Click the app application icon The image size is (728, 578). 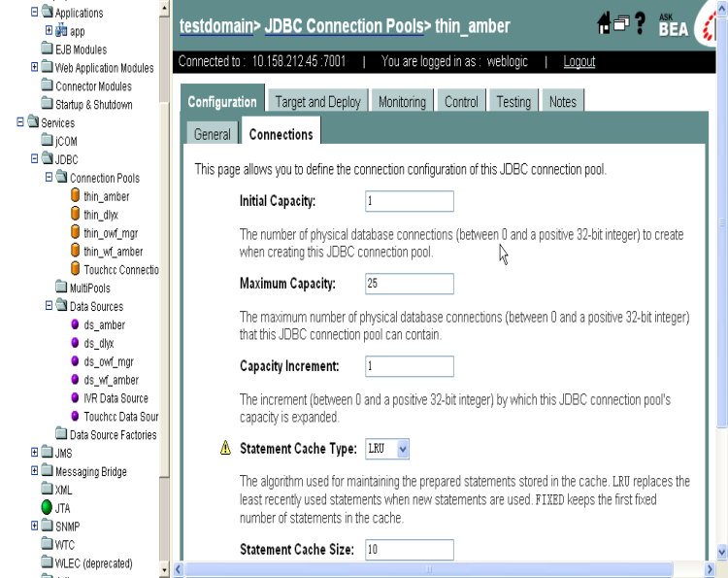coord(61,31)
